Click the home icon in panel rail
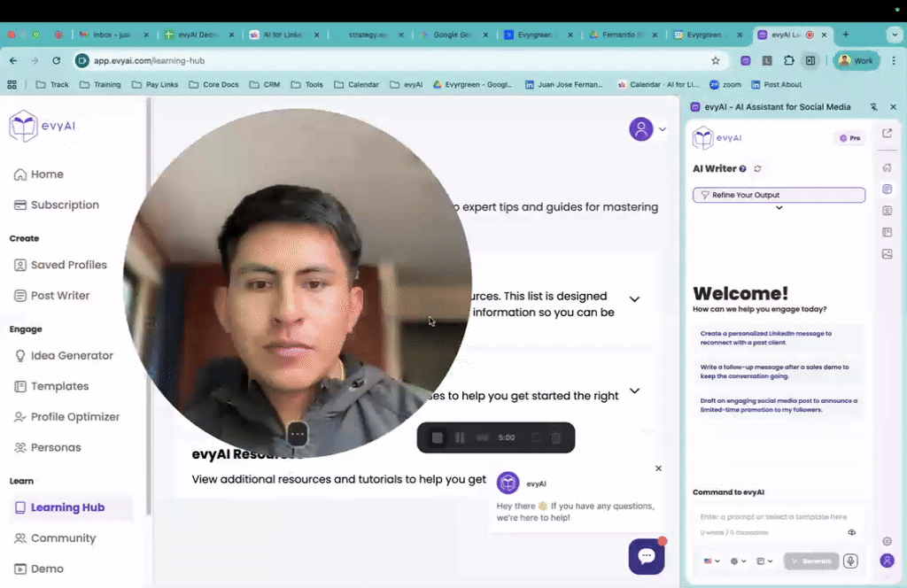 [887, 167]
